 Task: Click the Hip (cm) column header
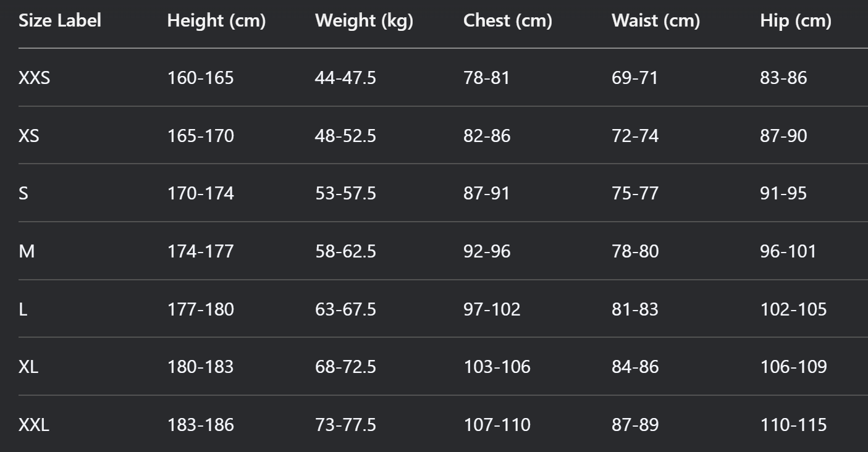796,21
